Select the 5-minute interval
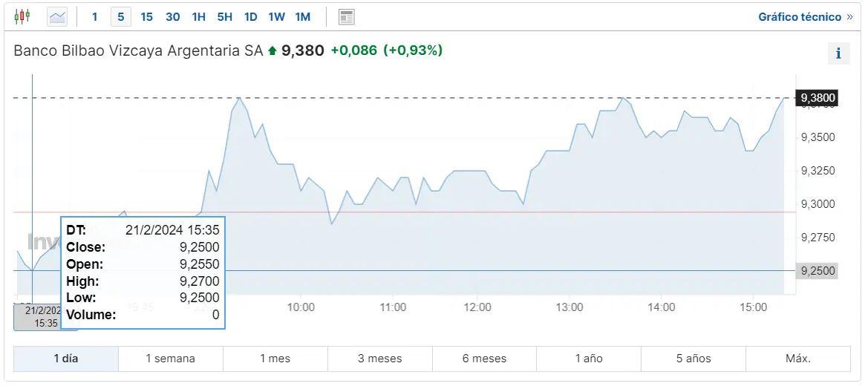Image resolution: width=868 pixels, height=389 pixels. coord(120,16)
